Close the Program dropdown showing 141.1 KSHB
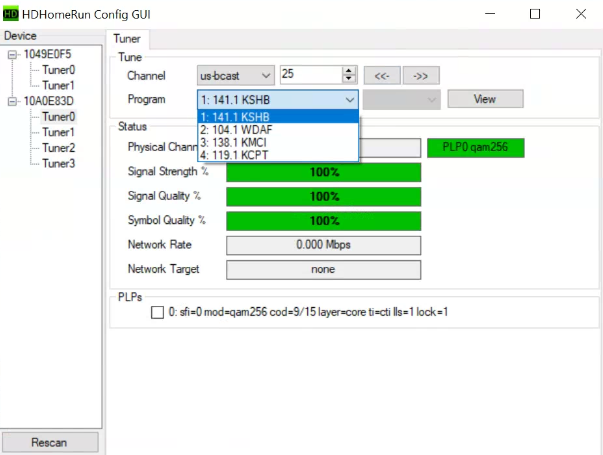Viewport: 603px width, 455px height. point(278,100)
